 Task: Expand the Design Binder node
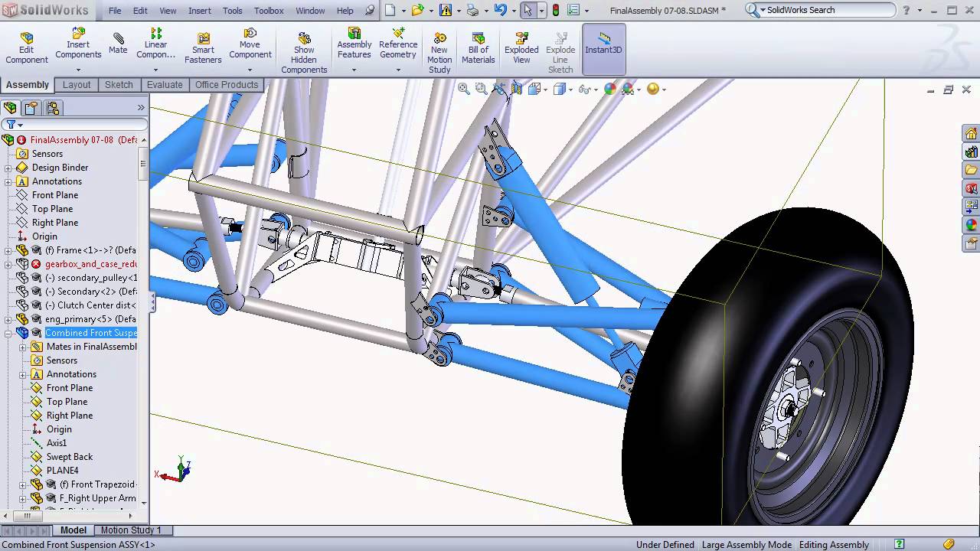click(8, 168)
